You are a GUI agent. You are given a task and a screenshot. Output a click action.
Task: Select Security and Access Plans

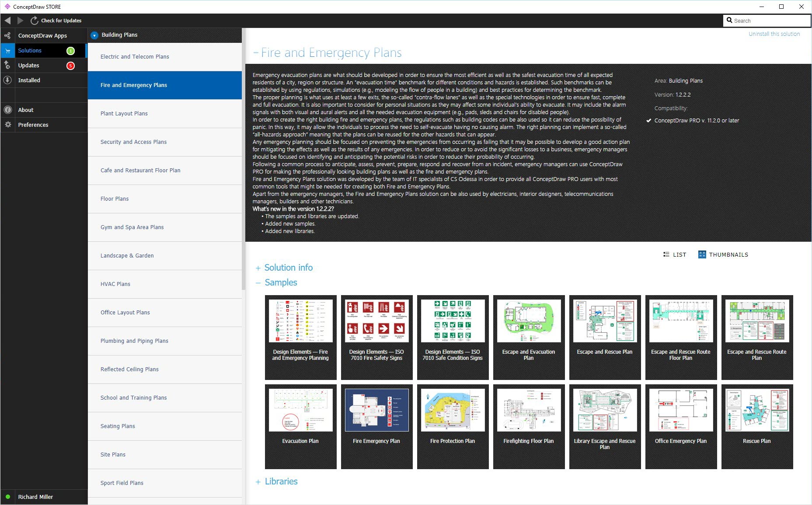[x=165, y=142]
